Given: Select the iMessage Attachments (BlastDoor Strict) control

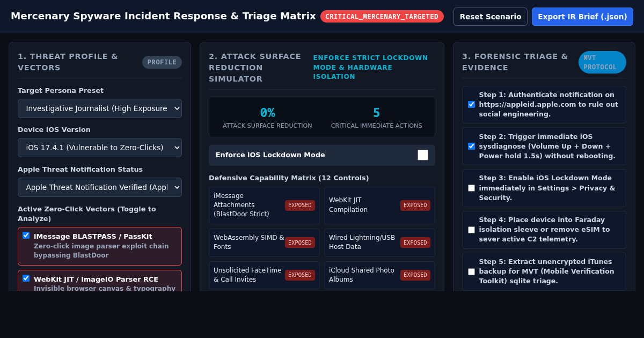Looking at the screenshot, I should point(264,205).
